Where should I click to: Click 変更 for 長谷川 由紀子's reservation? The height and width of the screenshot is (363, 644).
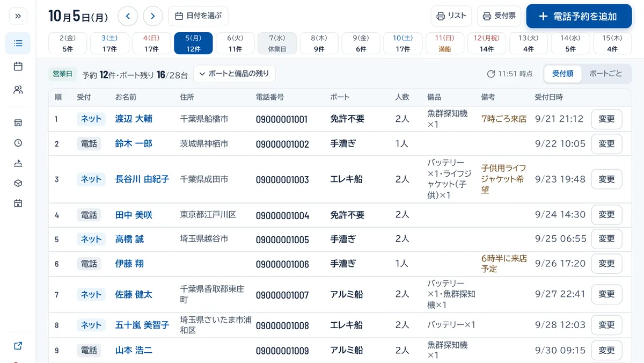pos(606,179)
